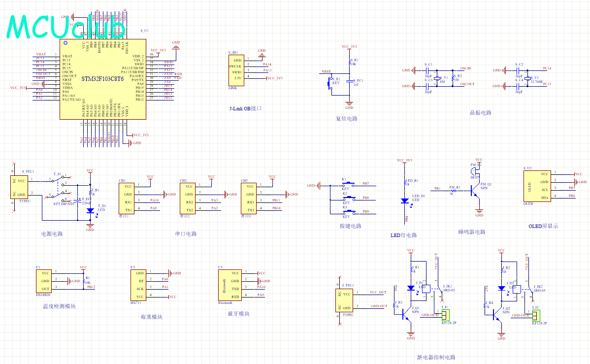The image size is (590, 364).
Task: Select the DS18B20 temperature sensor U1
Action: pyautogui.click(x=45, y=281)
